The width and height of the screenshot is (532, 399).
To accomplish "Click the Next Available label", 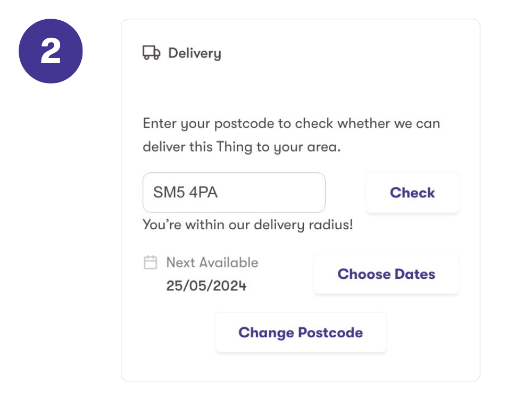I will pos(212,262).
